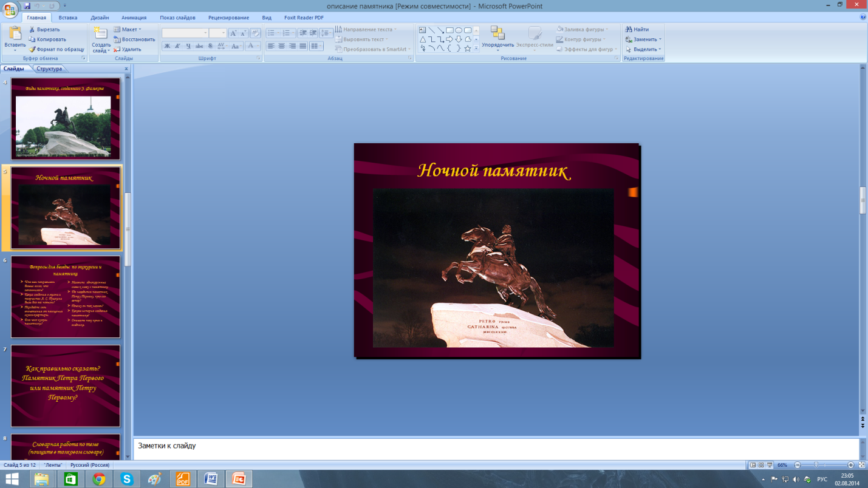This screenshot has height=488, width=868.
Task: Select the Isosceles Triangle shape
Action: coord(422,39)
